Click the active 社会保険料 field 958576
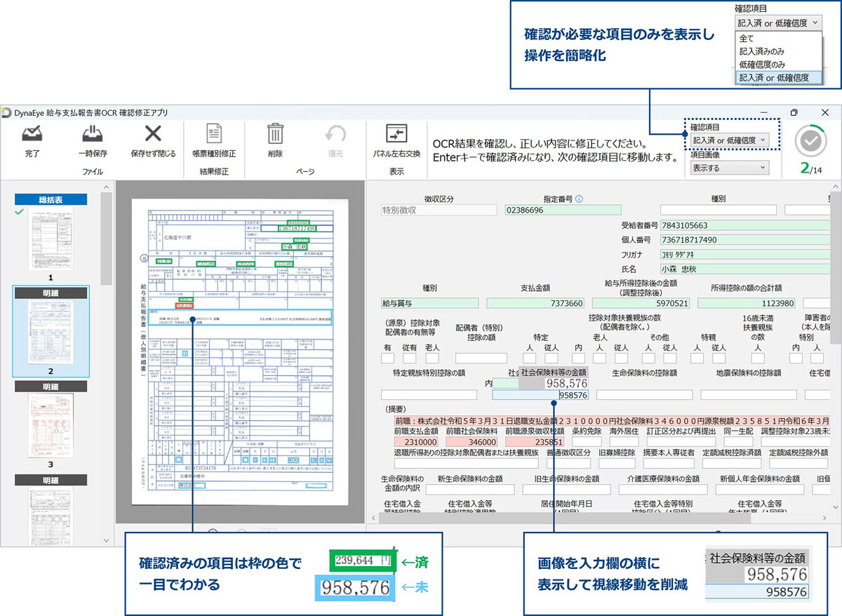 click(x=540, y=395)
